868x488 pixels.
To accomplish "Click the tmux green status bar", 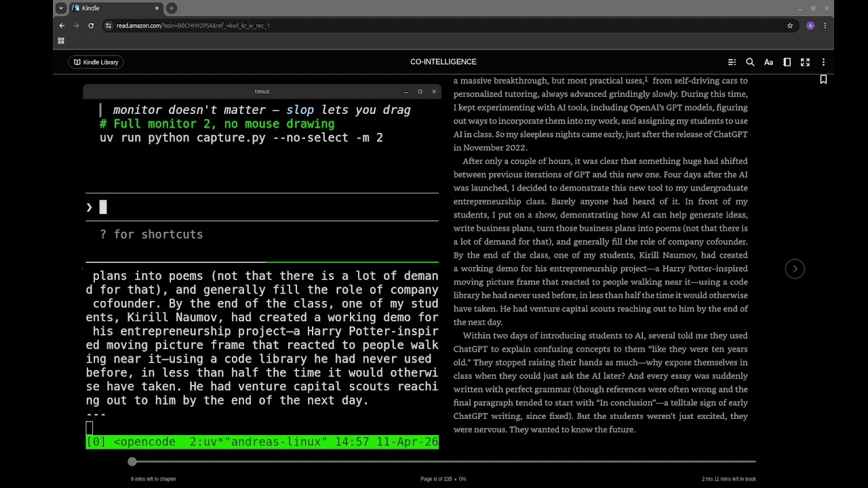I will [x=262, y=442].
